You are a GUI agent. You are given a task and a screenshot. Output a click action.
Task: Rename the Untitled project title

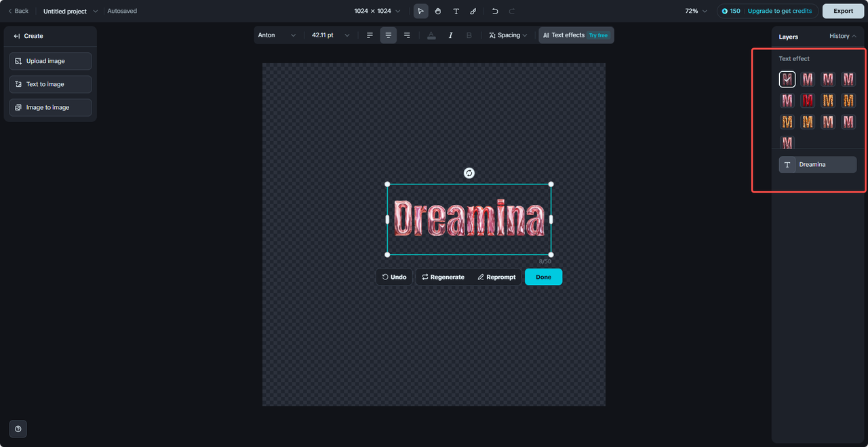(65, 12)
